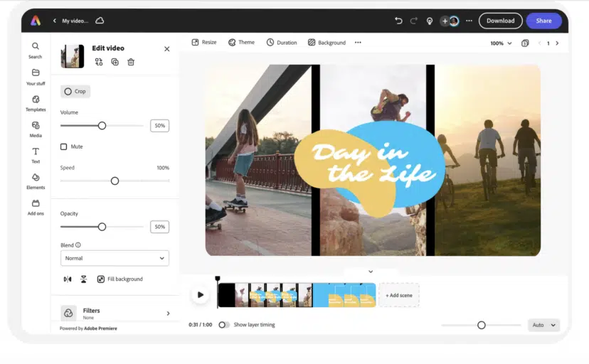This screenshot has height=364, width=589.
Task: Click the page number 1 indicator
Action: pos(548,43)
